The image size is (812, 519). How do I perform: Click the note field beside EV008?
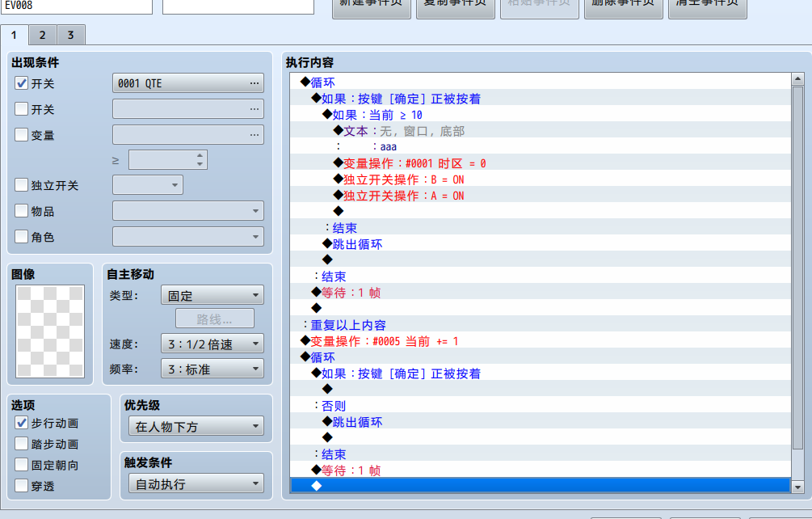coord(238,6)
